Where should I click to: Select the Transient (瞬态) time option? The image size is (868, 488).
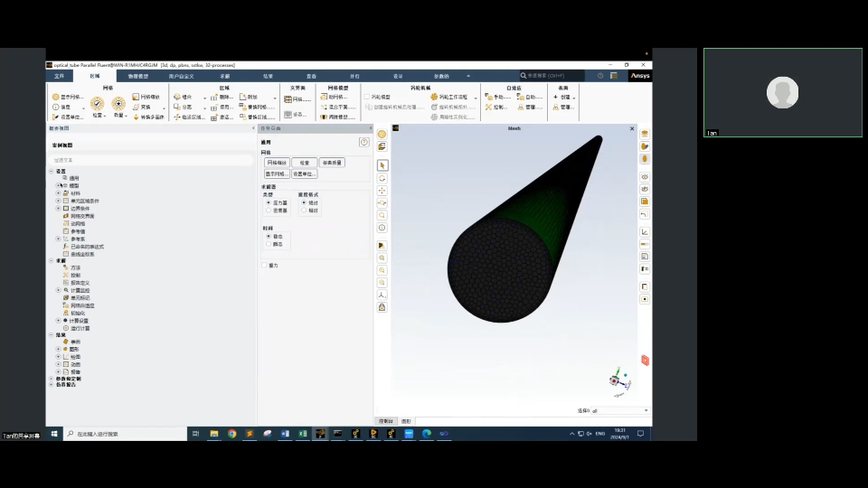click(269, 244)
